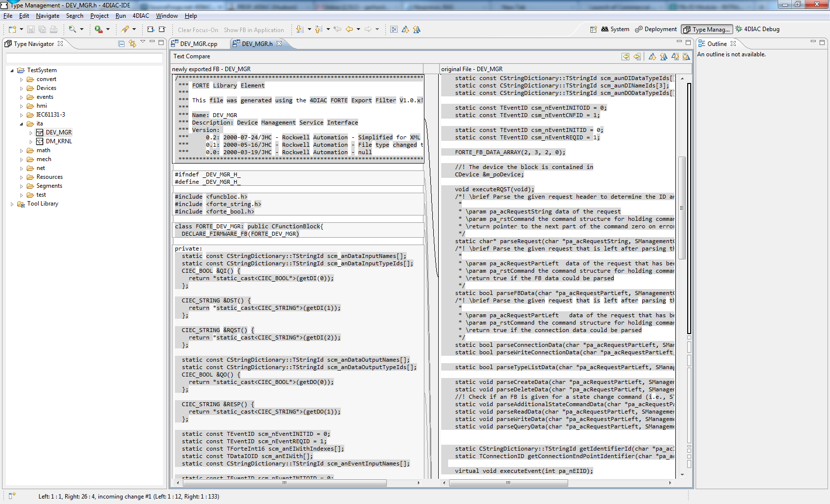This screenshot has width=830, height=504.
Task: Open the Navigate menu
Action: tap(47, 16)
